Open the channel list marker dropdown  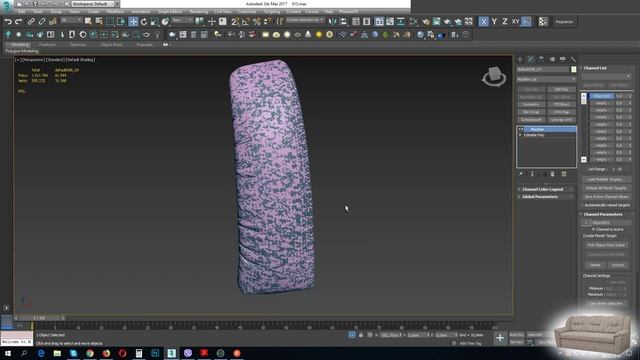click(x=606, y=76)
